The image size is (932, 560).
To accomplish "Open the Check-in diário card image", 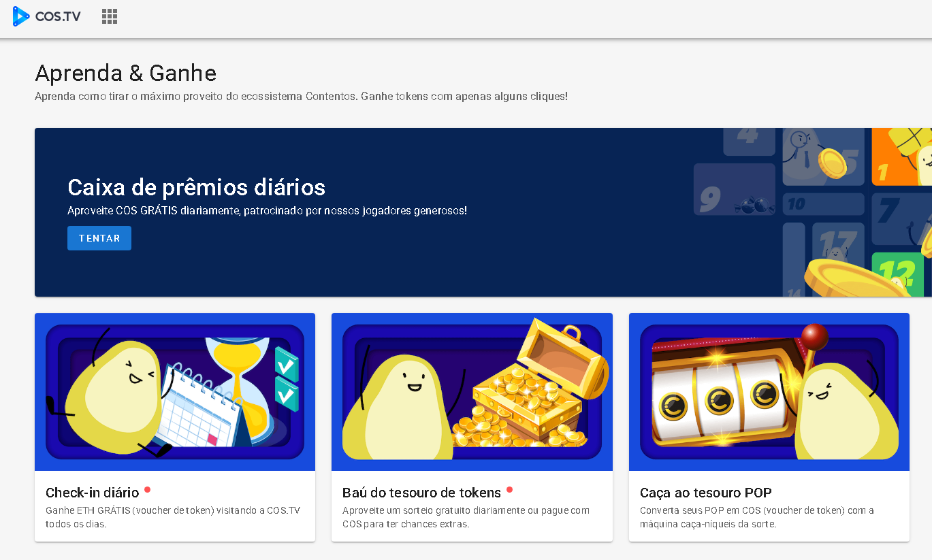I will pos(175,392).
